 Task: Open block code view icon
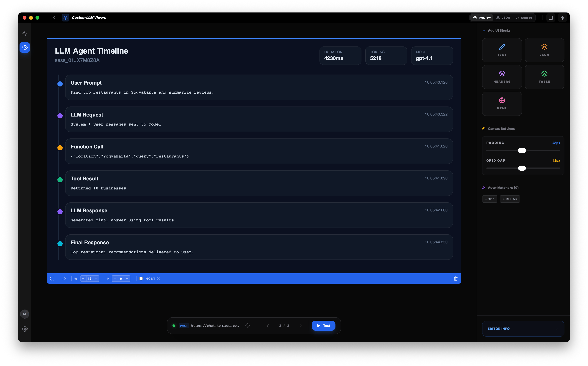click(64, 279)
